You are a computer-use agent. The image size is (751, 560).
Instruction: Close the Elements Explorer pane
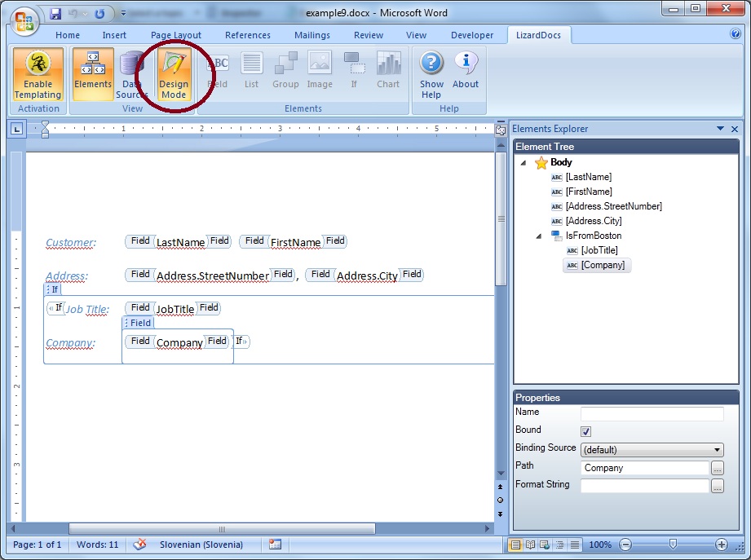[735, 129]
